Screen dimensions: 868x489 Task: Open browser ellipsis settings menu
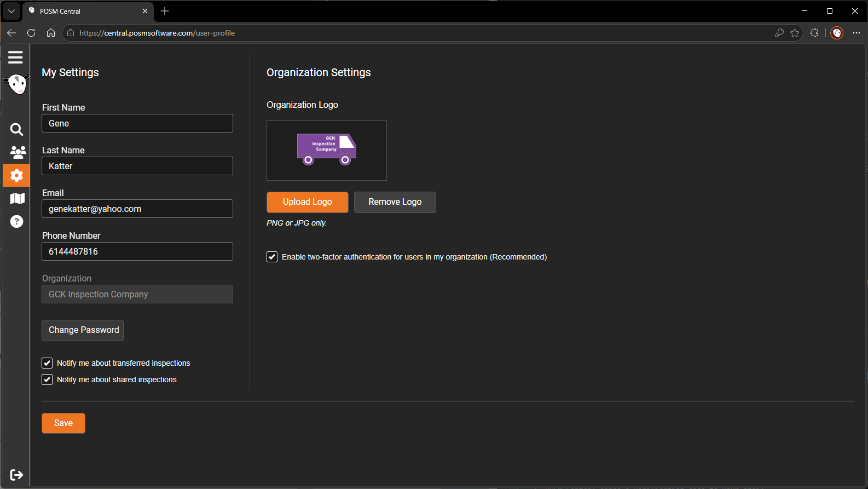tap(857, 33)
